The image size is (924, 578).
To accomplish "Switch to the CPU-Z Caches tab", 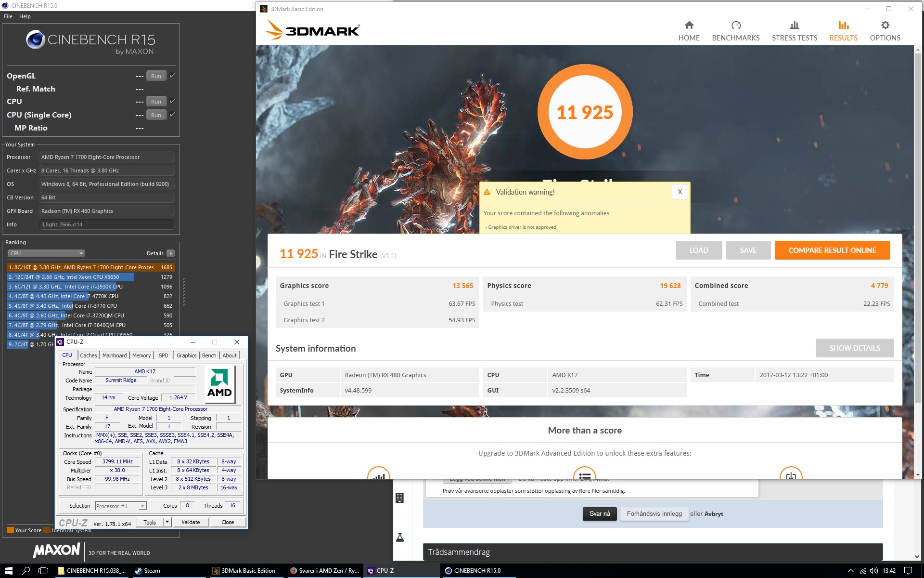I will click(x=89, y=355).
